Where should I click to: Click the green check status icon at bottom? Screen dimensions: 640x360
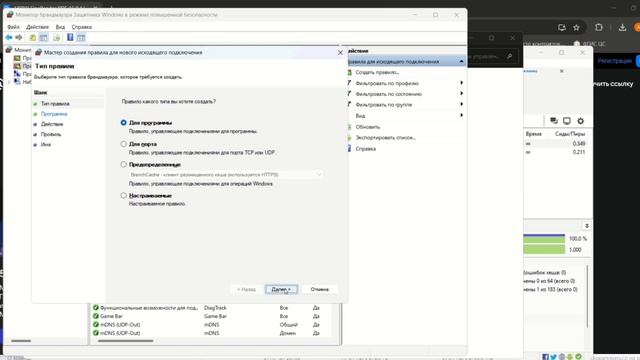(x=578, y=357)
